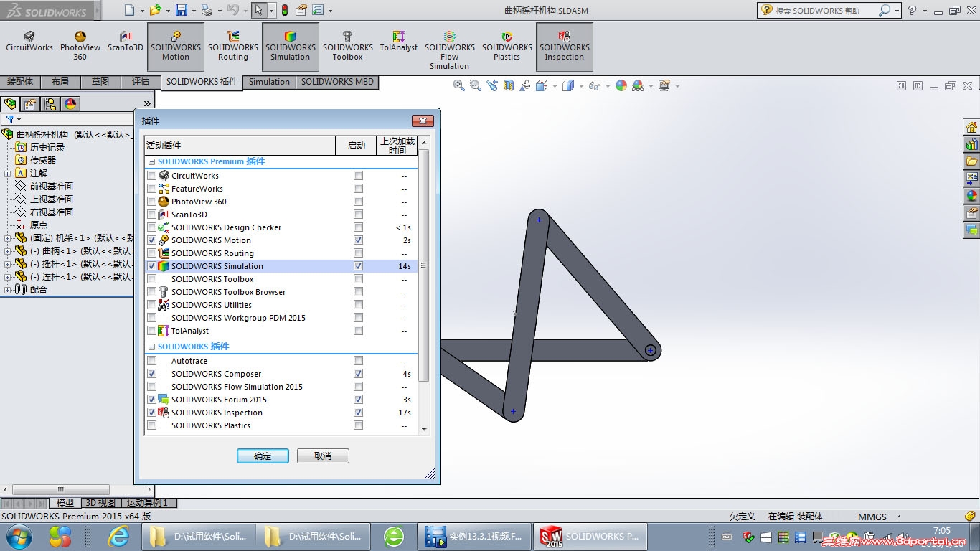Uncheck SOLIDWORKS Forum 2015 active checkbox
Viewport: 980px width, 551px height.
tap(151, 400)
